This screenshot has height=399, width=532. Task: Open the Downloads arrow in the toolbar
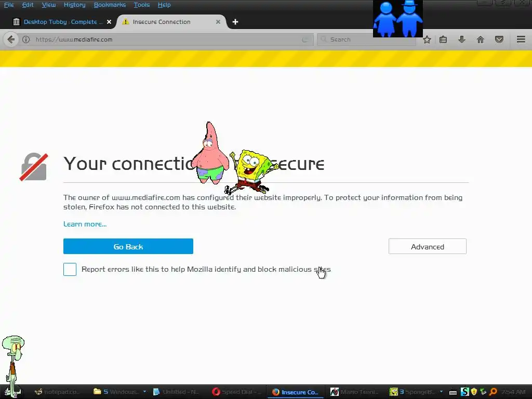(461, 39)
